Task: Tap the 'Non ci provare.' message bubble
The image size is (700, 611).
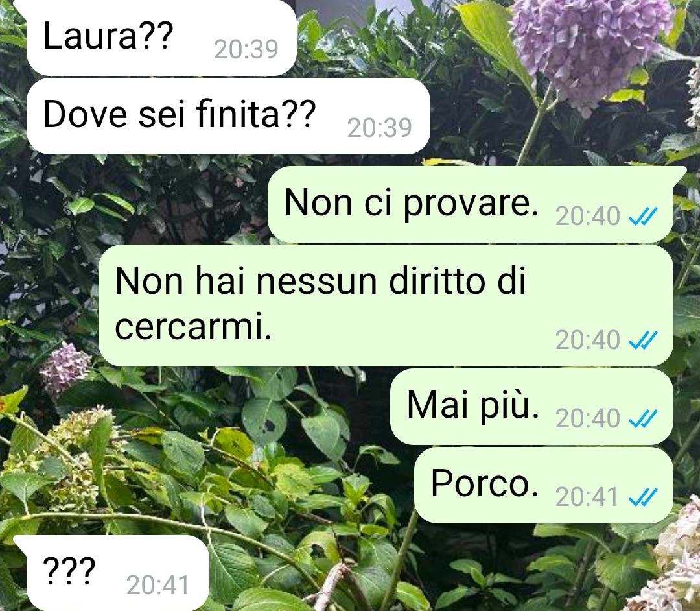Action: [471, 204]
